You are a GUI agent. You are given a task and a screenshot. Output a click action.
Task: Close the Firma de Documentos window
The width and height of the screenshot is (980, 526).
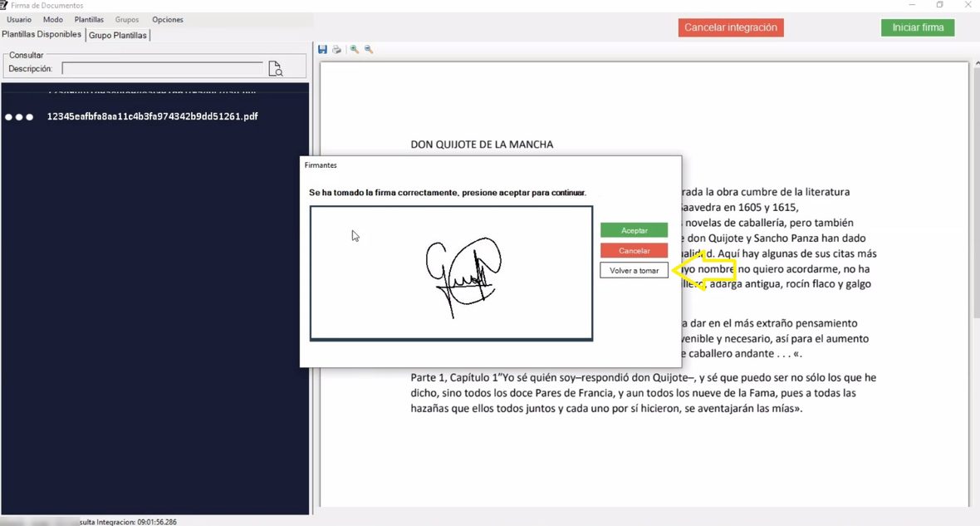(x=968, y=5)
